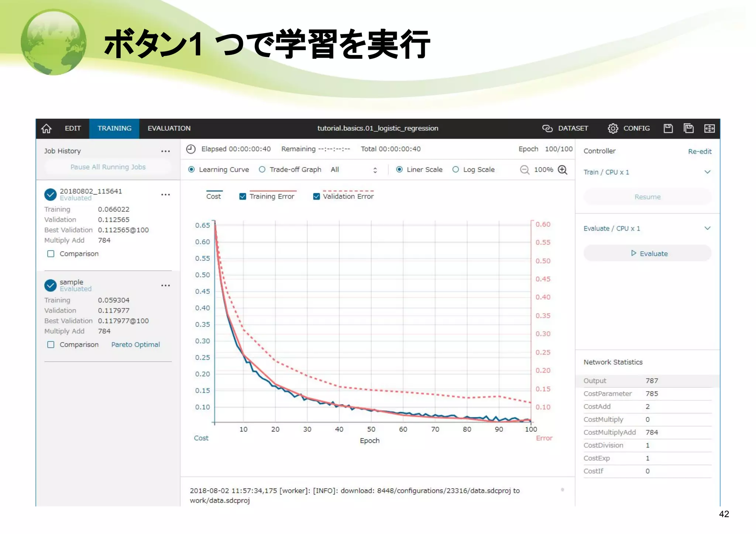The height and width of the screenshot is (534, 756).
Task: Click the Total 00:00:00:40 text
Action: [x=391, y=149]
